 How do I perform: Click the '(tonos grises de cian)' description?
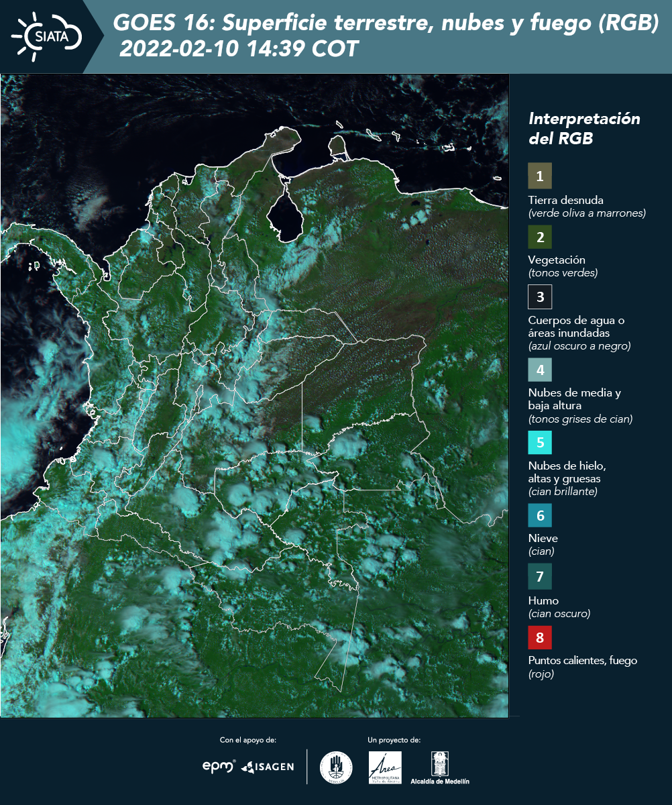click(x=580, y=419)
